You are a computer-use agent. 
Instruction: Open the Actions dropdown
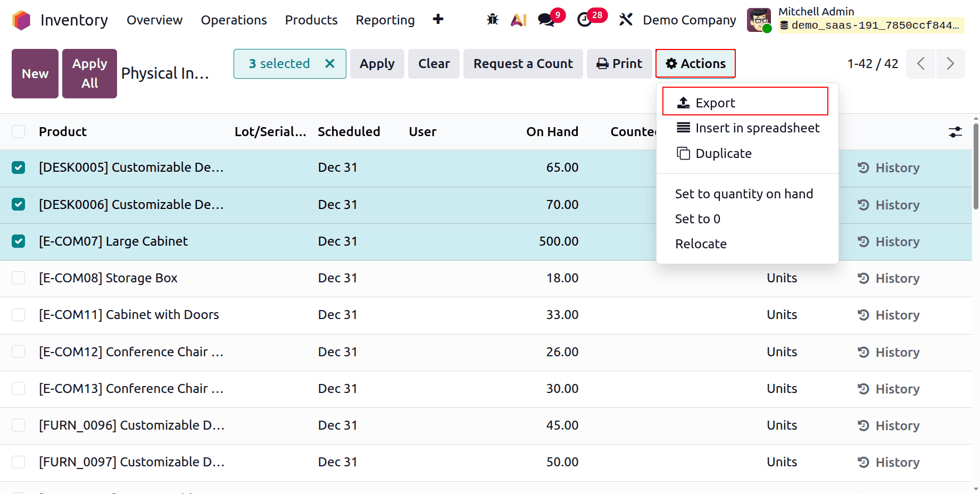click(695, 63)
